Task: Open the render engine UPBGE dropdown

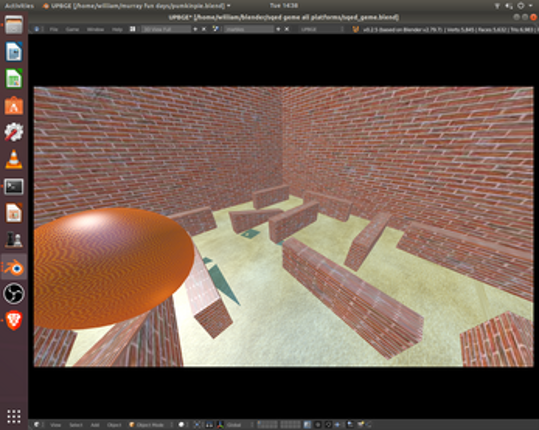Action: (x=321, y=29)
